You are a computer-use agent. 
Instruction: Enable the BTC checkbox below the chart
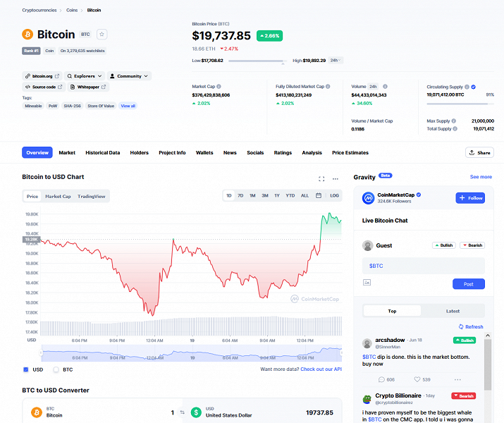click(56, 369)
